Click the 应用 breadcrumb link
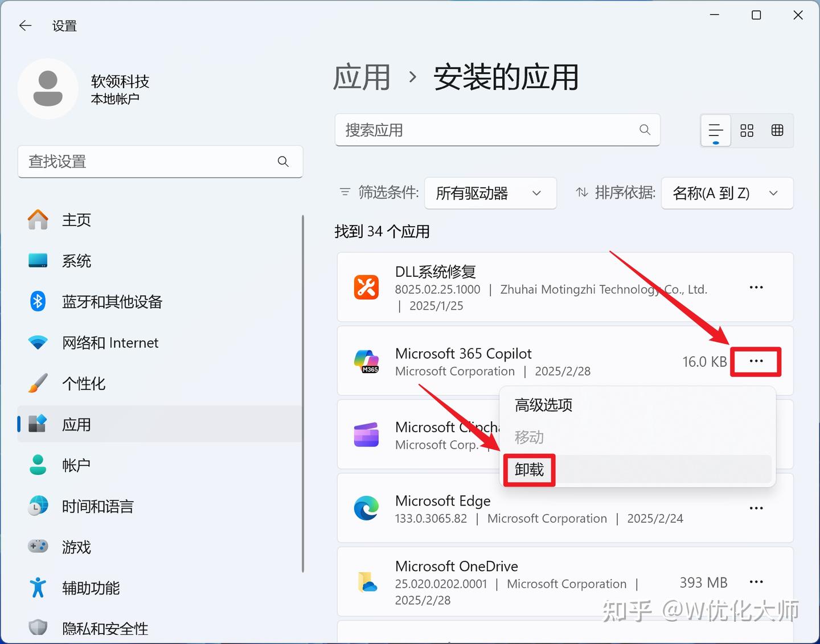This screenshot has width=820, height=644. [362, 77]
